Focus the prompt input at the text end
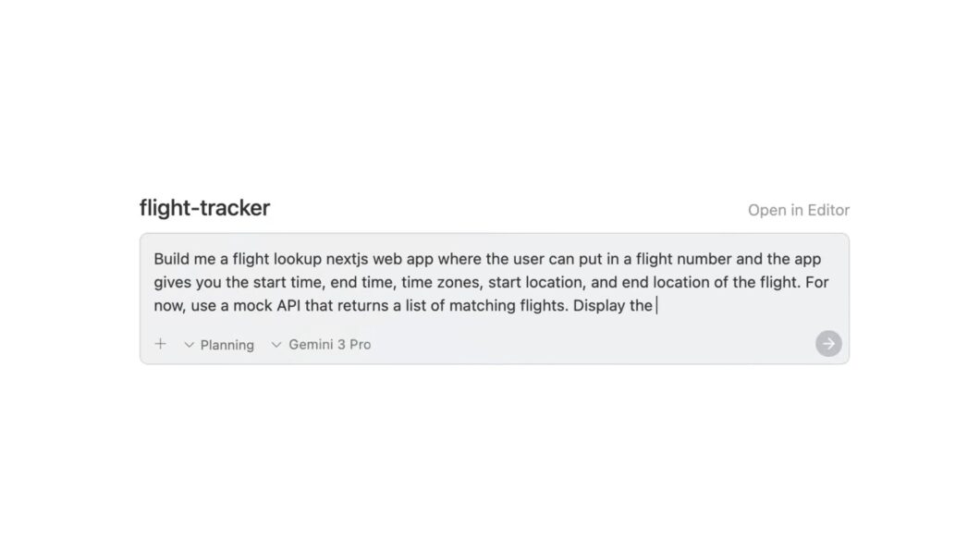 (655, 307)
